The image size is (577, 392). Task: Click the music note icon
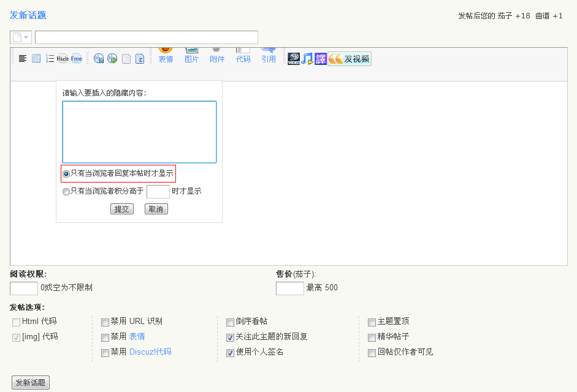point(307,59)
